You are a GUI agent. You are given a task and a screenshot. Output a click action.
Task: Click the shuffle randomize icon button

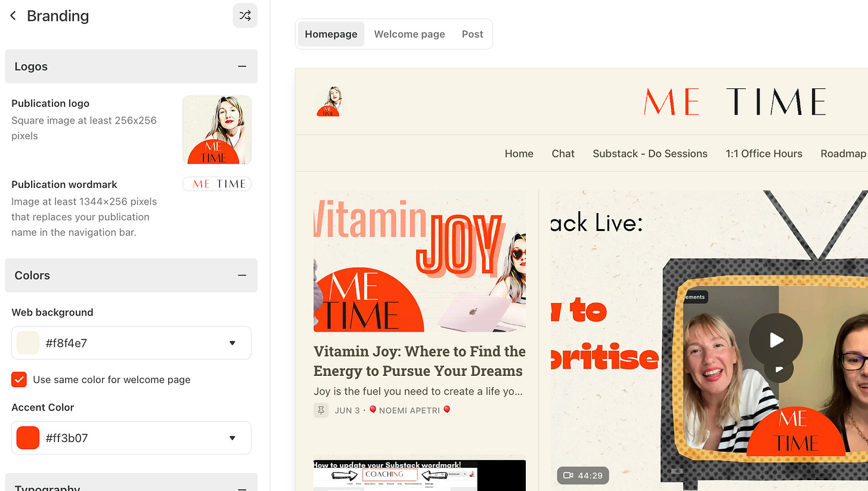(245, 16)
